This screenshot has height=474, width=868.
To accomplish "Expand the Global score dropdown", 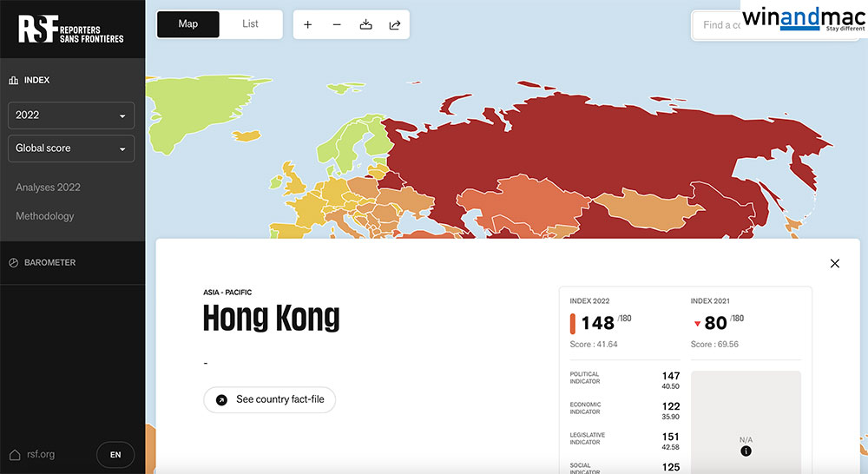I will [x=71, y=148].
